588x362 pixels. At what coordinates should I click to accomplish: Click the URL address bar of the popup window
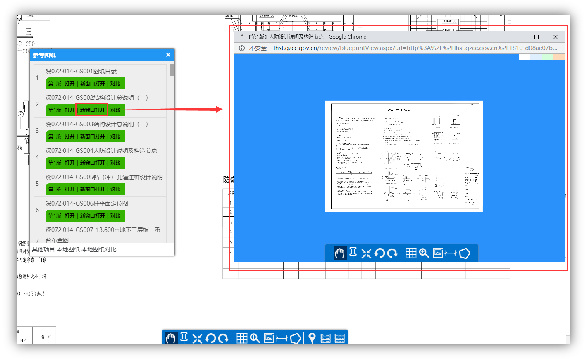pos(414,48)
